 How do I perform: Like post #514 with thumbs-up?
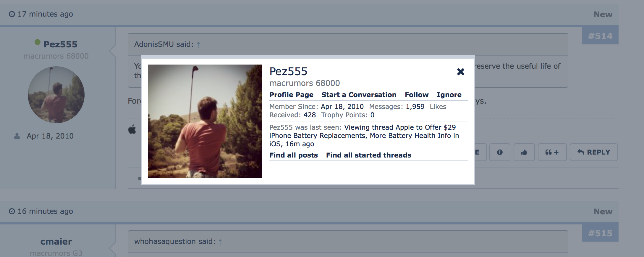pos(524,152)
